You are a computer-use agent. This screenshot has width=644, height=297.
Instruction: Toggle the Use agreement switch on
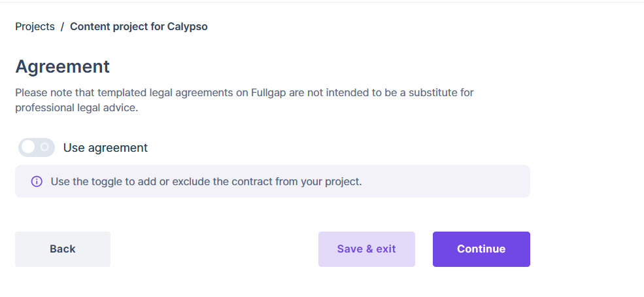[37, 147]
